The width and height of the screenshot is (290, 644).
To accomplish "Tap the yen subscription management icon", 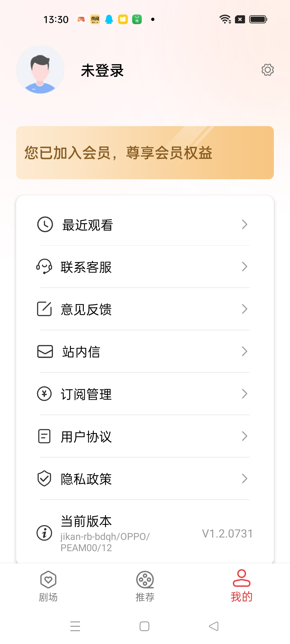I will pyautogui.click(x=44, y=394).
